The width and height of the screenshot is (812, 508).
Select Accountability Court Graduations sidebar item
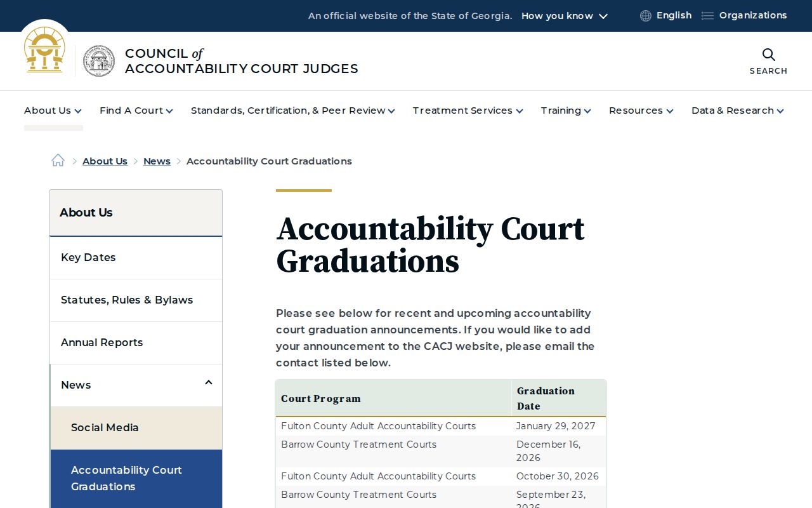[x=136, y=478]
